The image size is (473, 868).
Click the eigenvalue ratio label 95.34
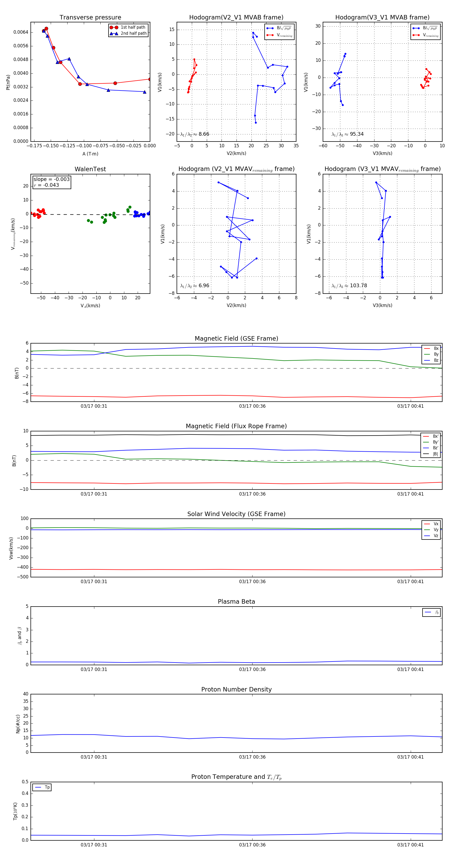347,134
